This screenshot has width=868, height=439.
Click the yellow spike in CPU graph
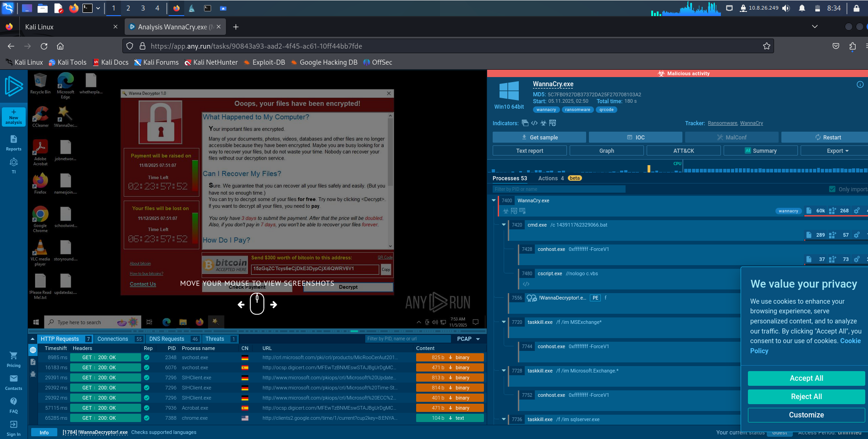coord(649,168)
